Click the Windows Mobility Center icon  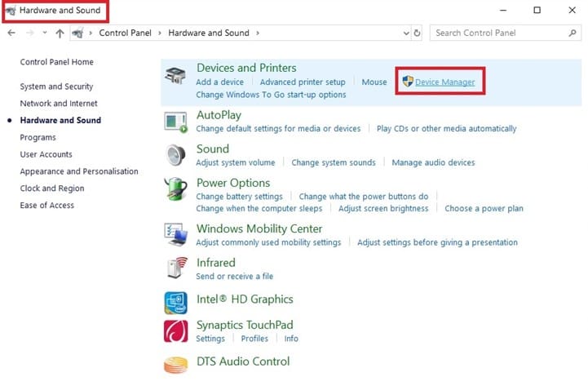point(175,235)
